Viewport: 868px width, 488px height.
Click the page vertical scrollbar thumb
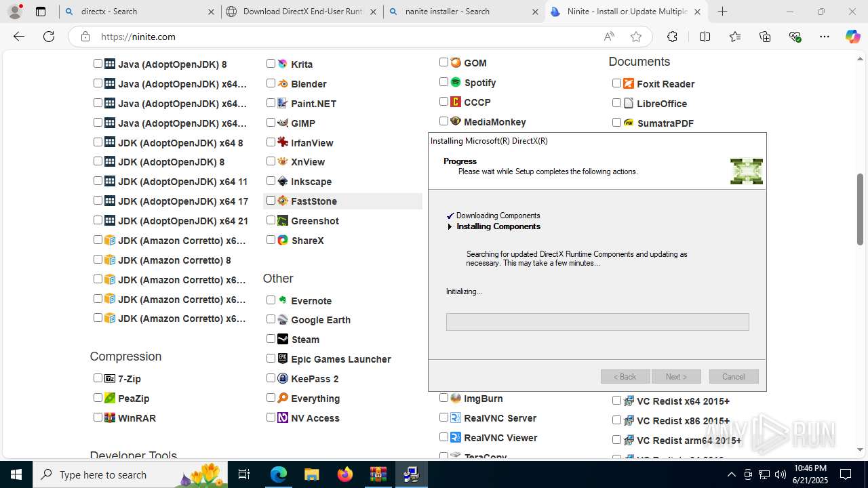pyautogui.click(x=860, y=209)
